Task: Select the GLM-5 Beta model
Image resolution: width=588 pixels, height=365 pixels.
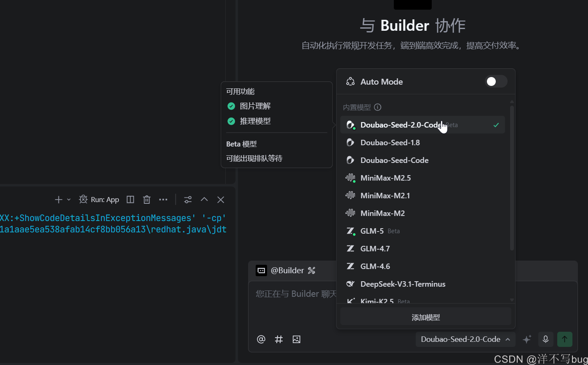Action: (x=422, y=231)
